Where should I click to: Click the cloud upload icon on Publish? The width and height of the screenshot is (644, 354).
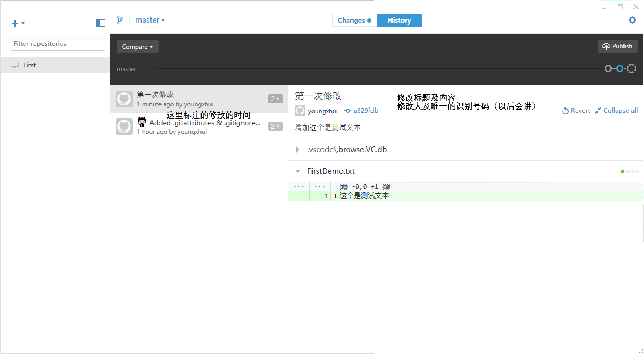pos(606,46)
